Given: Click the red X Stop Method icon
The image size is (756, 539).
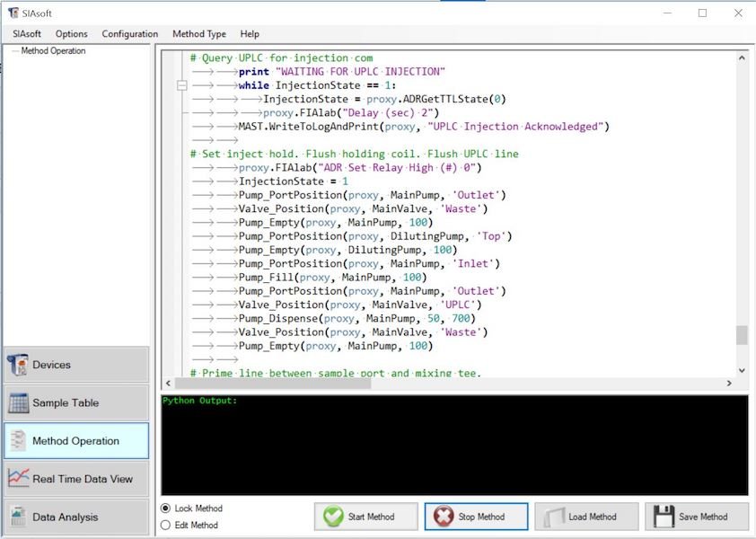Looking at the screenshot, I should (444, 517).
